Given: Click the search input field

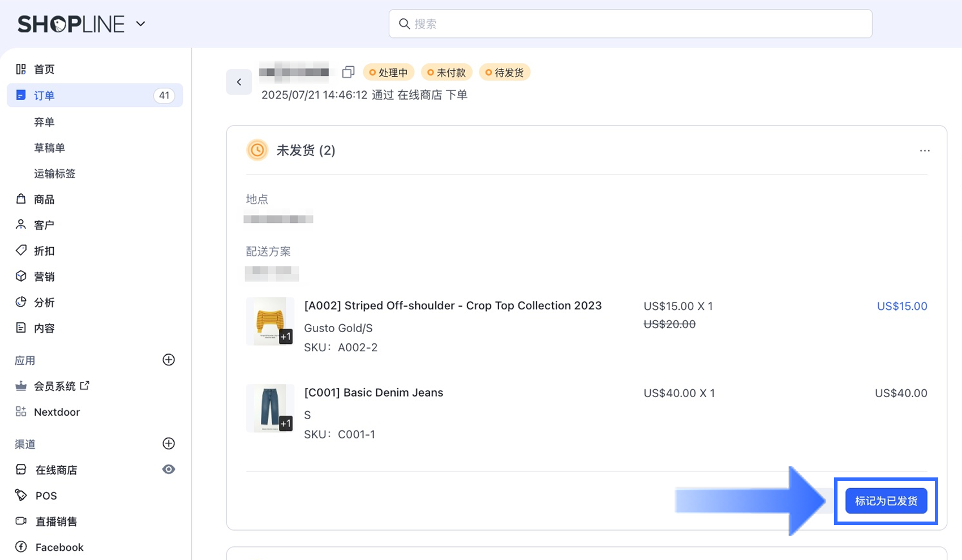Looking at the screenshot, I should [630, 24].
